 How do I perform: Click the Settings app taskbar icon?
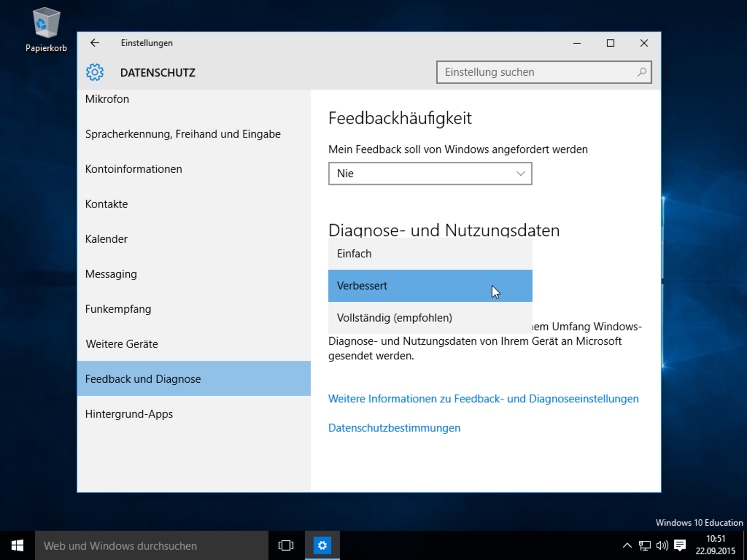tap(322, 545)
